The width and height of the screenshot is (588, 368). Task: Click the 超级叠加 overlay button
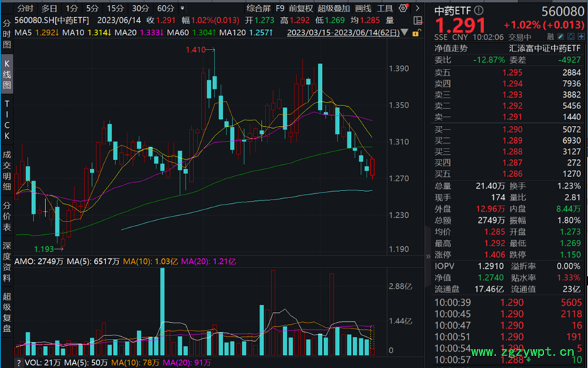click(x=333, y=8)
